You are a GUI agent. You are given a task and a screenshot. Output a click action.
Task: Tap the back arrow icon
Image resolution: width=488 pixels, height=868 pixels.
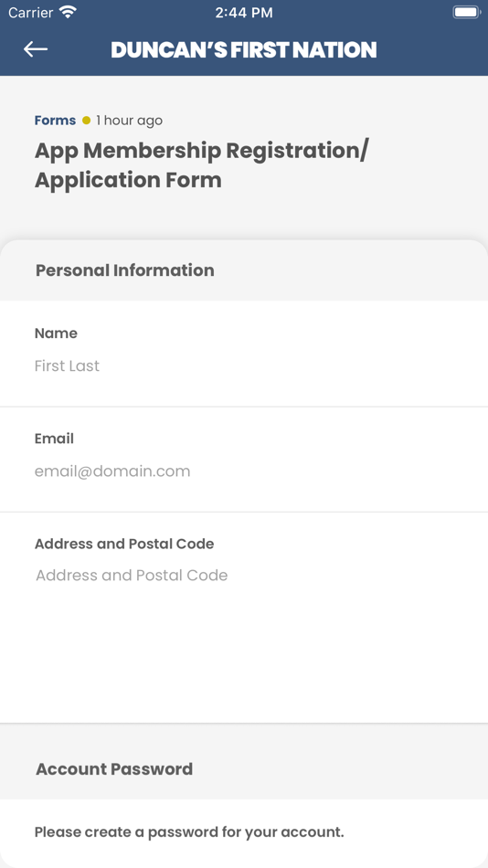[36, 49]
